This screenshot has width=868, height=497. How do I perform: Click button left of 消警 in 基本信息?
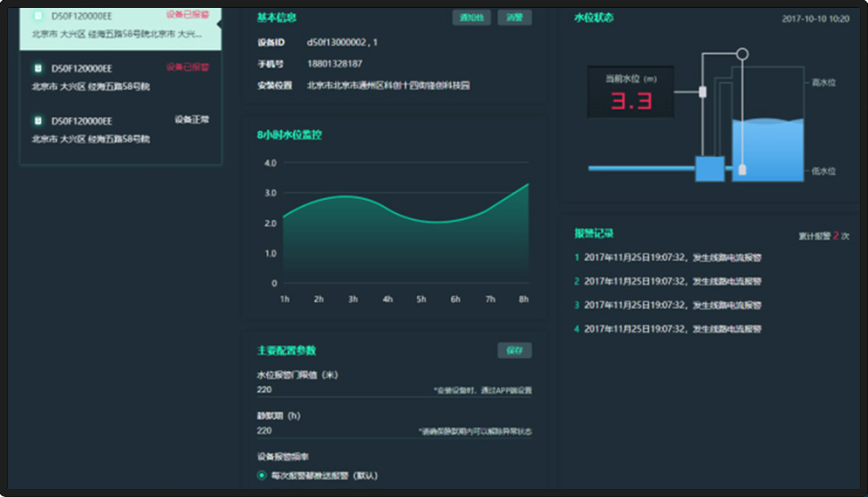pyautogui.click(x=471, y=18)
